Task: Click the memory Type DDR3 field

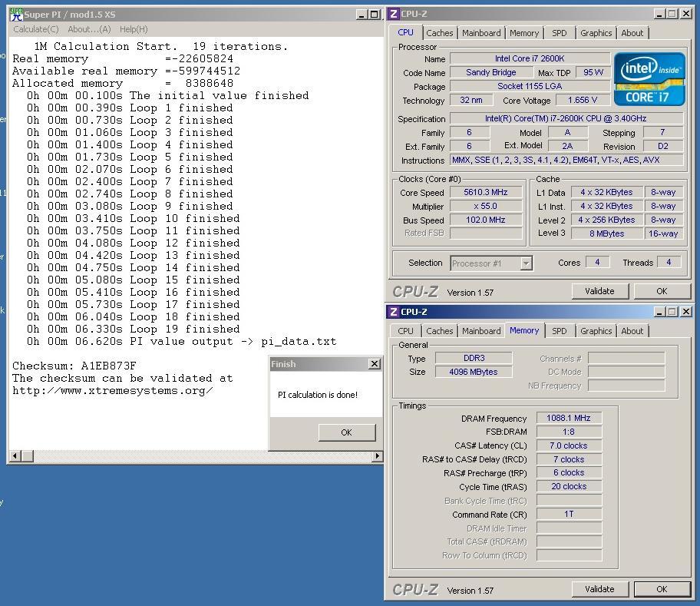Action: coord(474,358)
